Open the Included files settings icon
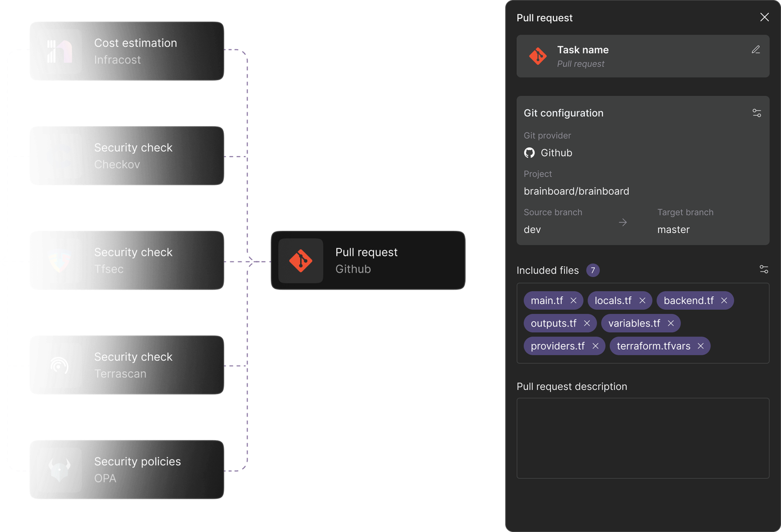Image resolution: width=781 pixels, height=532 pixels. click(764, 269)
